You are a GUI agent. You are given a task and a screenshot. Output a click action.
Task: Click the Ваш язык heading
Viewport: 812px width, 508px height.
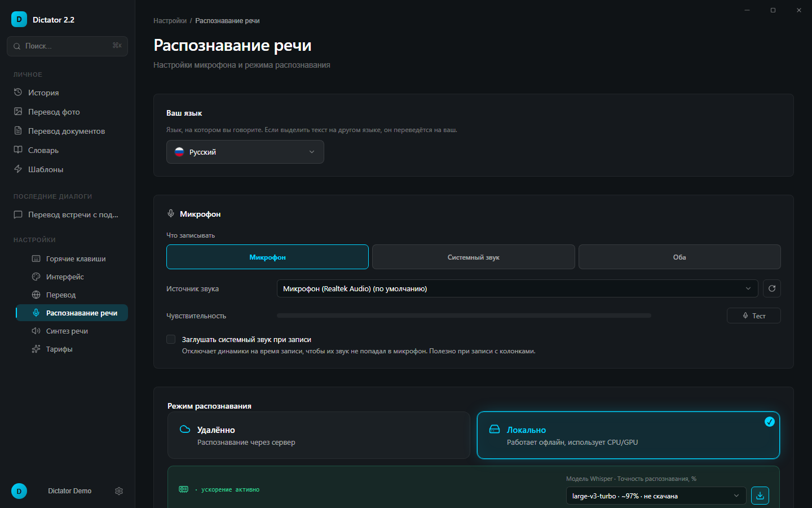tap(184, 113)
